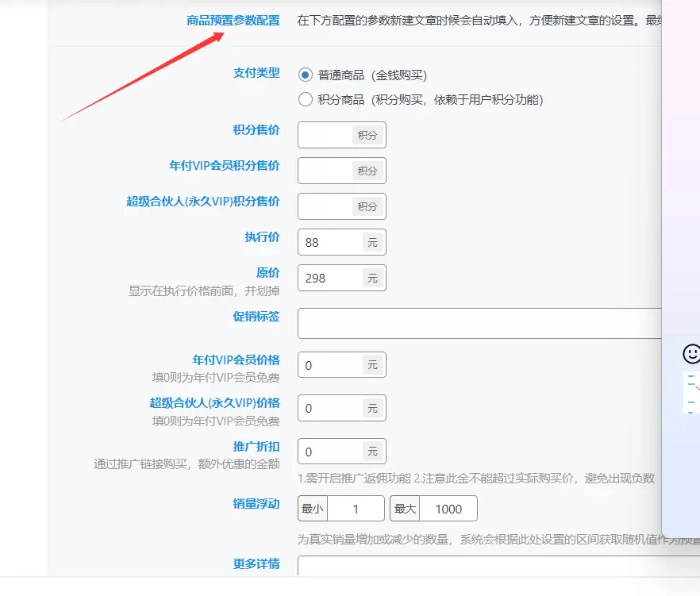Click the 促销标签 text box
The image size is (700, 596).
[x=480, y=323]
